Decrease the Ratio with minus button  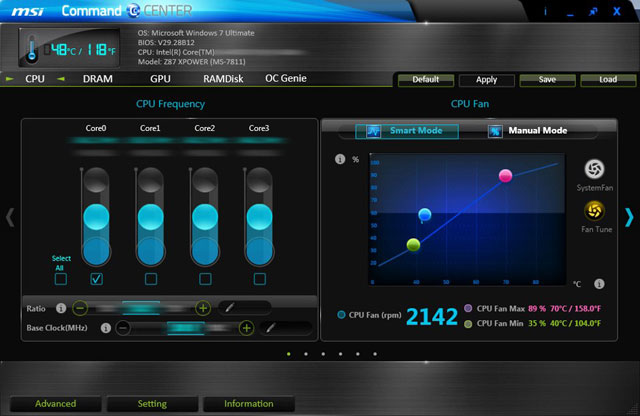[80, 308]
